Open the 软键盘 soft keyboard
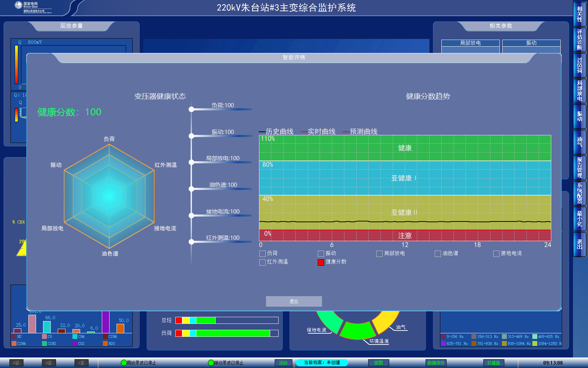 pyautogui.click(x=493, y=363)
